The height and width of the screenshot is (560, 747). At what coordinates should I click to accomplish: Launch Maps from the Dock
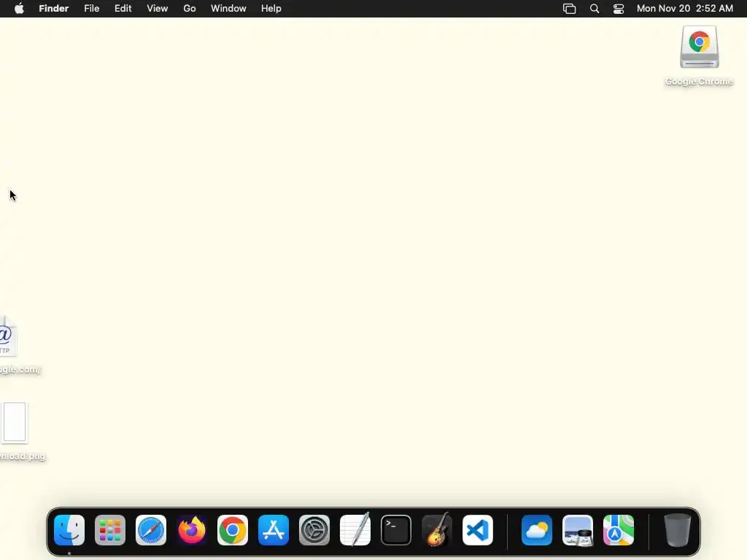tap(619, 530)
